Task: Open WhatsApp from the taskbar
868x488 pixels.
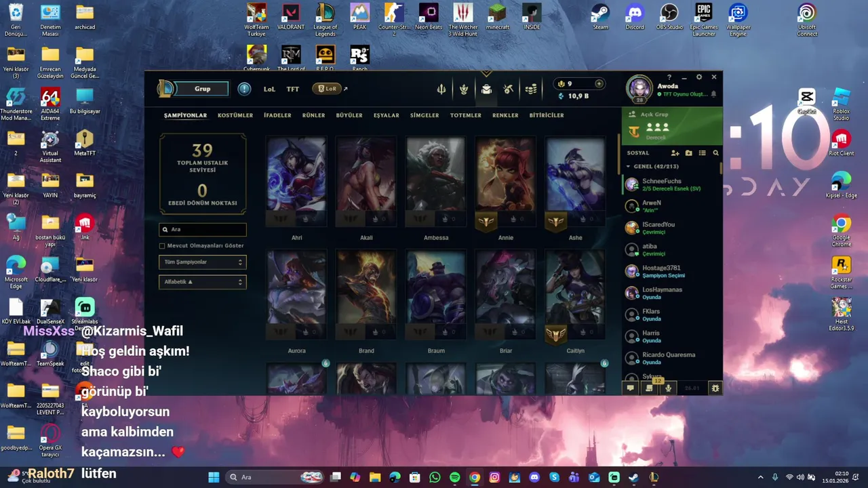Action: pos(435,477)
